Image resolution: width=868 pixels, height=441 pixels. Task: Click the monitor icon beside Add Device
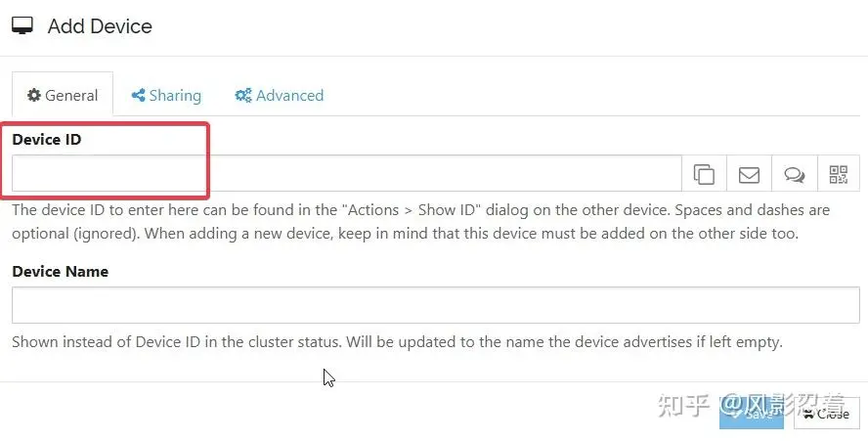point(22,25)
